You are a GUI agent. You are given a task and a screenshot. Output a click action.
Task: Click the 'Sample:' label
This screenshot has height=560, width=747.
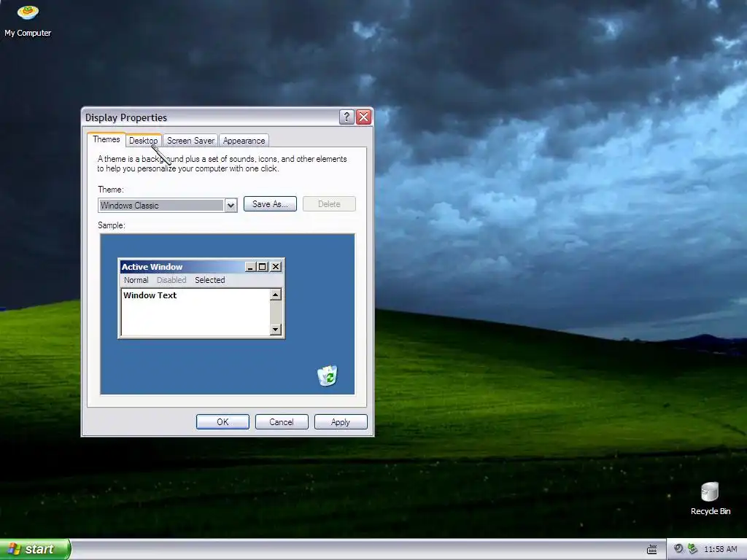point(112,225)
